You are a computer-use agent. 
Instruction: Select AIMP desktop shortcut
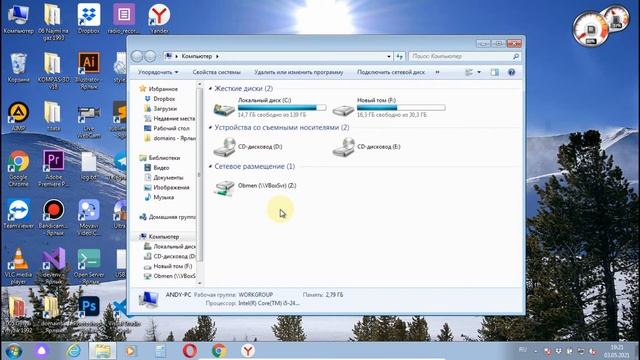18,116
